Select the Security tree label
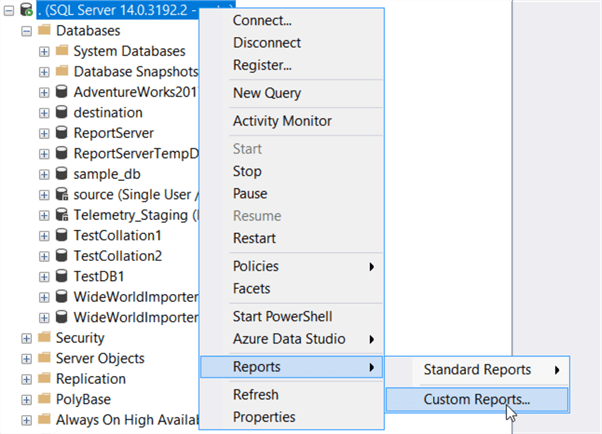The width and height of the screenshot is (602, 434). [80, 338]
